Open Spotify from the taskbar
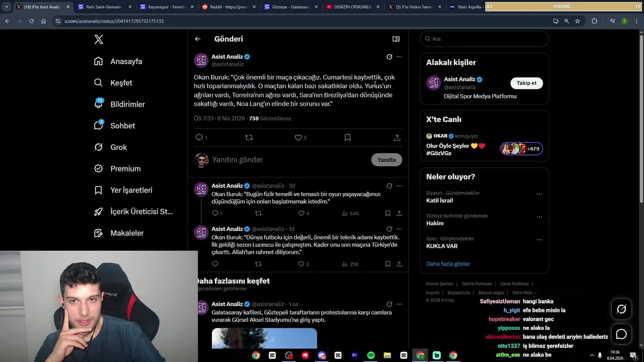This screenshot has height=362, width=644. click(x=370, y=355)
